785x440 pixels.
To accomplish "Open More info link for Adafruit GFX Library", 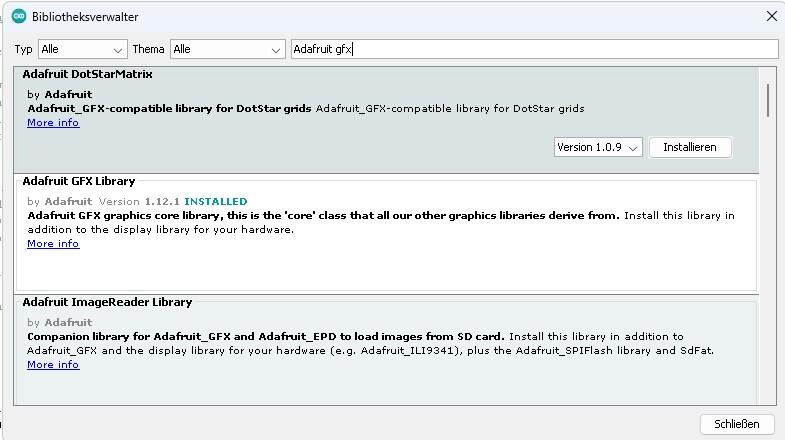I will [53, 244].
